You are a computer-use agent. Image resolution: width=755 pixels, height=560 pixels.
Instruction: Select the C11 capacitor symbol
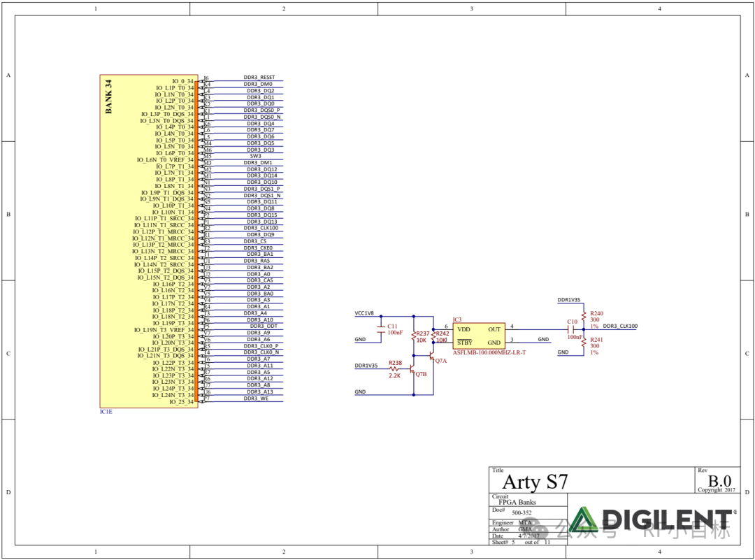(x=382, y=329)
